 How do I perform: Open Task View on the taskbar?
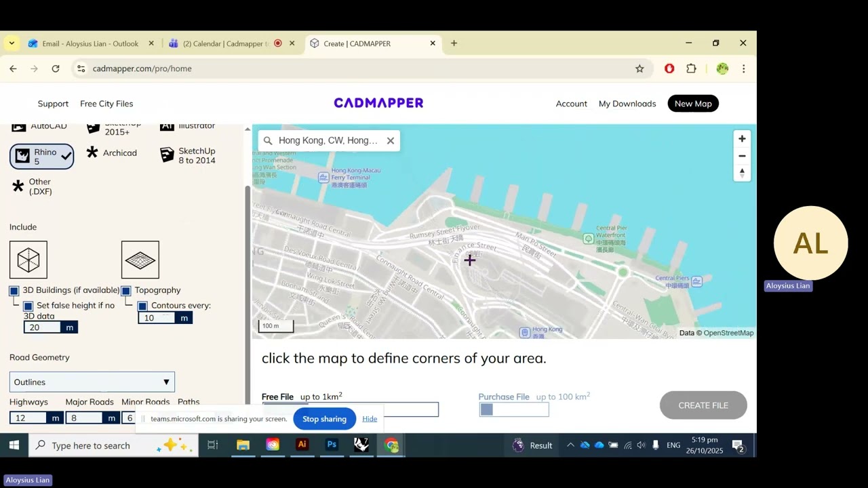(213, 445)
